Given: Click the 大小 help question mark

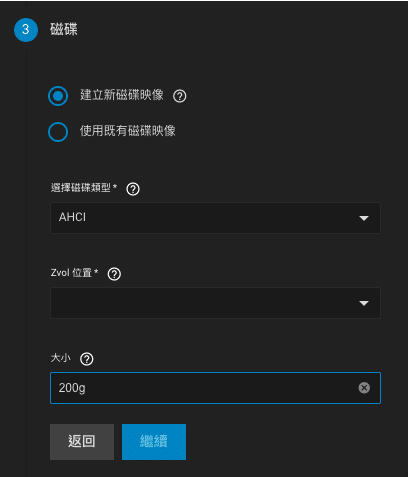Looking at the screenshot, I should point(87,359).
